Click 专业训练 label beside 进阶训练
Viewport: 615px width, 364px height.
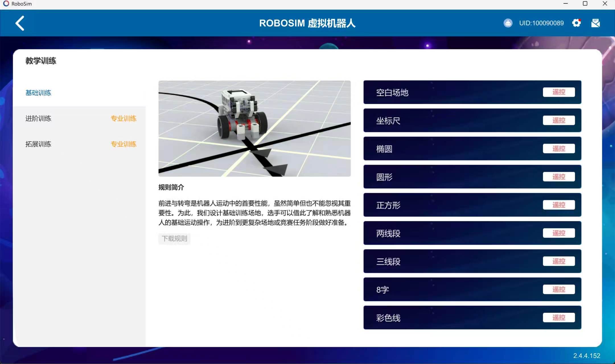click(x=124, y=118)
